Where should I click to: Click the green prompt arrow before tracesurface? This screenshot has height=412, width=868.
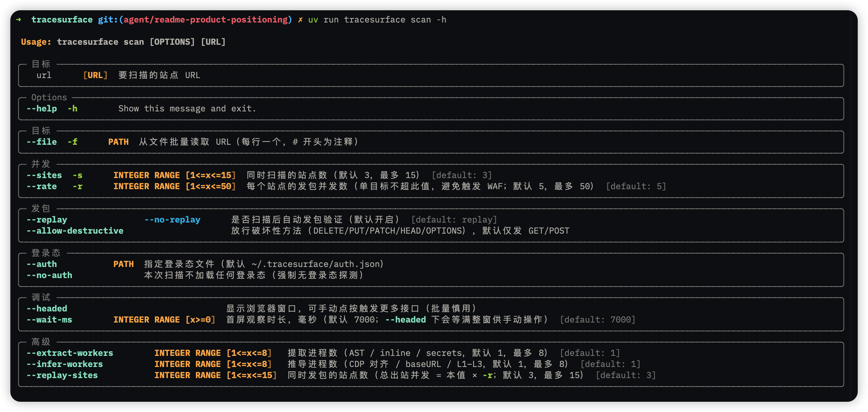(19, 20)
